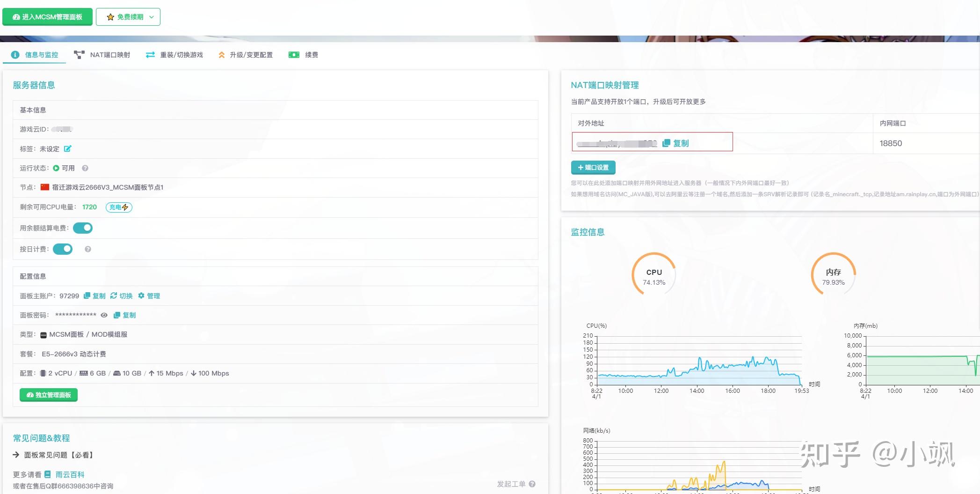Click the 进入MCSM管理面板 button
Image resolution: width=980 pixels, height=494 pixels.
[47, 16]
